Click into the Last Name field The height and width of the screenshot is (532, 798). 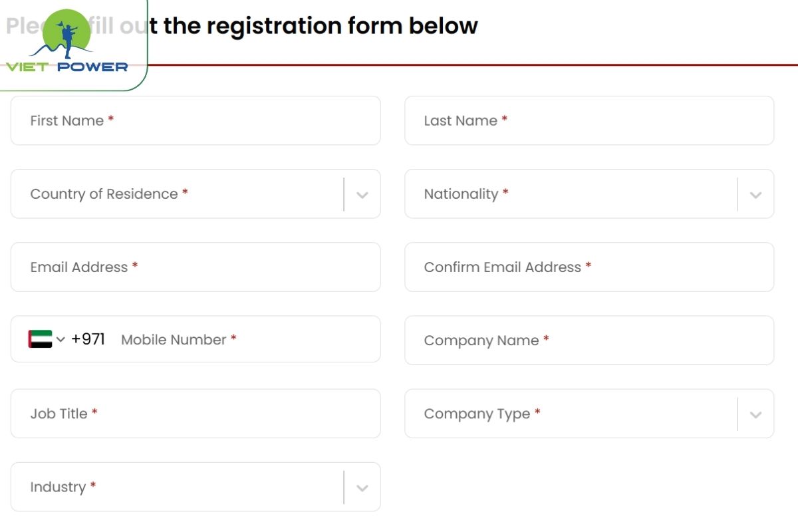click(x=589, y=120)
